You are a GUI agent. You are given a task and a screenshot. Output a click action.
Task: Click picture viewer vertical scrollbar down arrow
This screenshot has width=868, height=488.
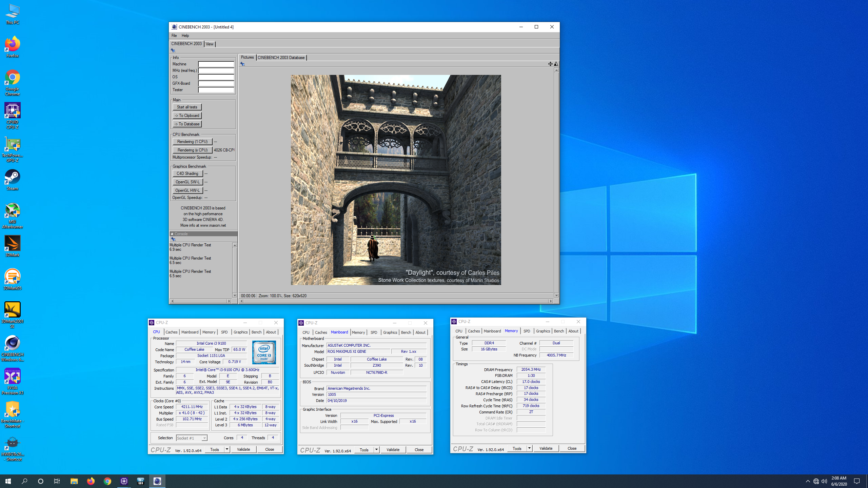(556, 295)
